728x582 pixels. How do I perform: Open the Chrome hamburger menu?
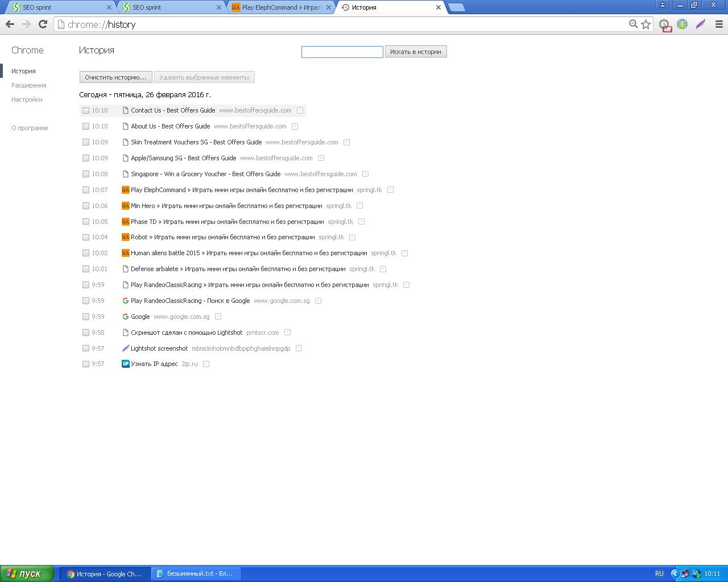click(719, 24)
